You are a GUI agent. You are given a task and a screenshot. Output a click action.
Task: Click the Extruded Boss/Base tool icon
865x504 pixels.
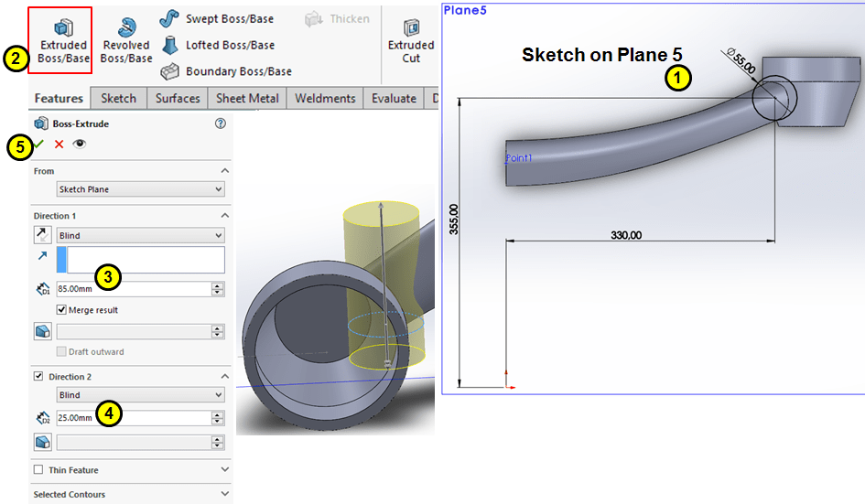coord(62,28)
